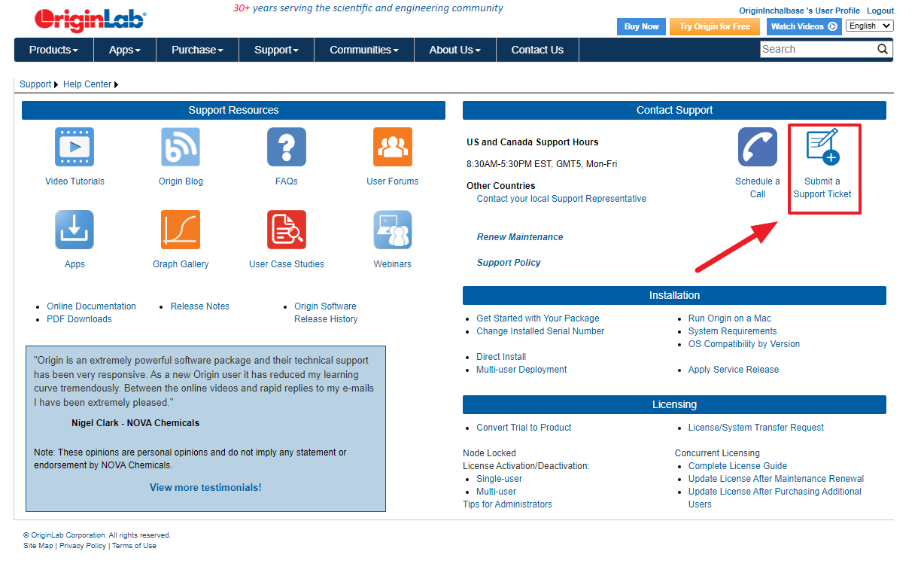Click the Buy Now button

641,26
